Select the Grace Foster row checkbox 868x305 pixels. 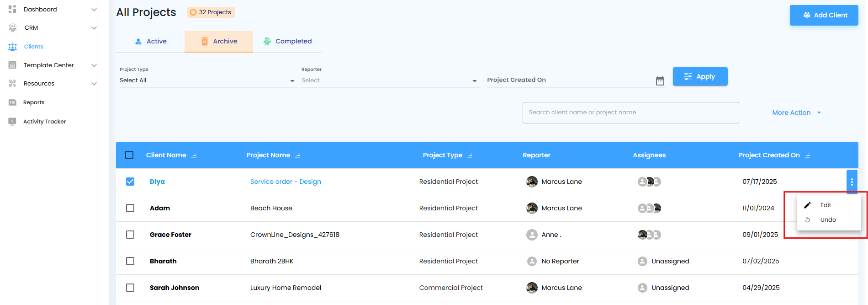pos(130,235)
